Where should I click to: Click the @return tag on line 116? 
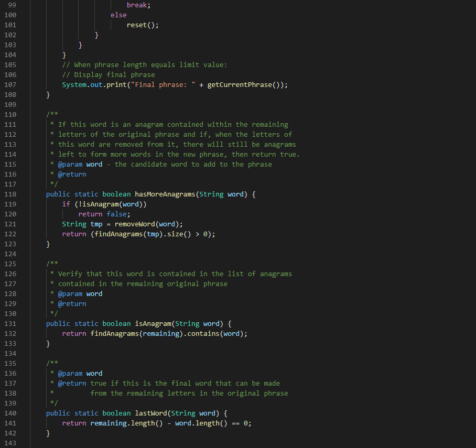pos(71,174)
